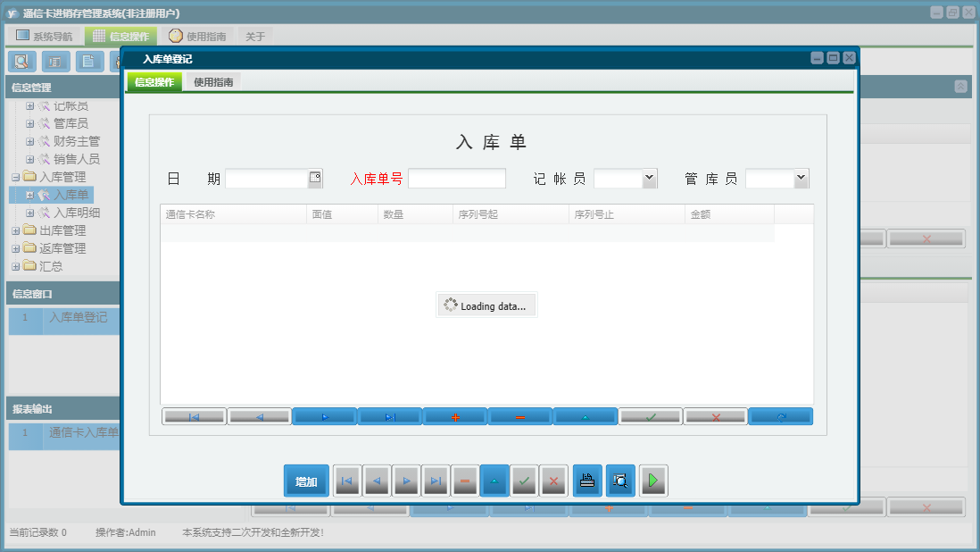Viewport: 980px width, 552px height.
Task: Click square minus delete button in form toolbar
Action: click(x=465, y=481)
